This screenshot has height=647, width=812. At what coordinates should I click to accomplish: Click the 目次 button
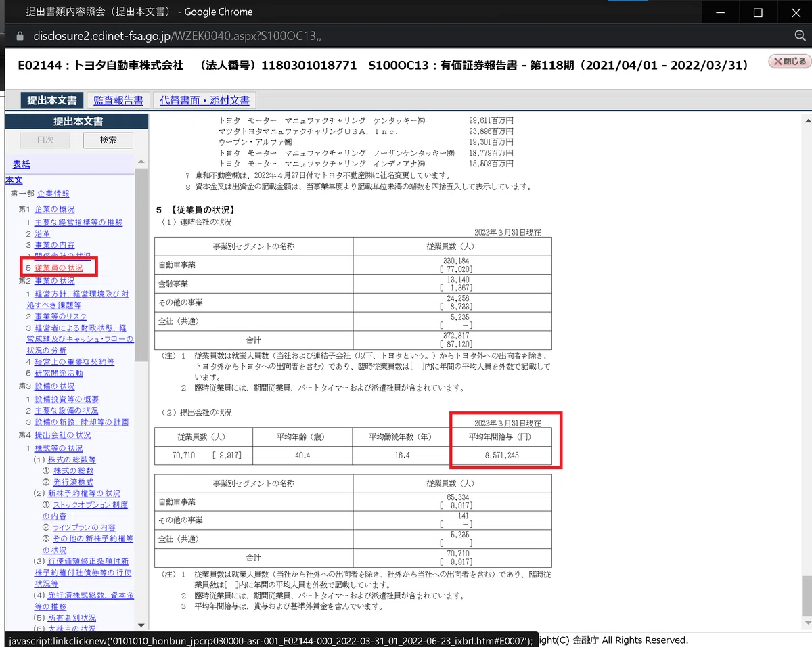click(x=45, y=140)
